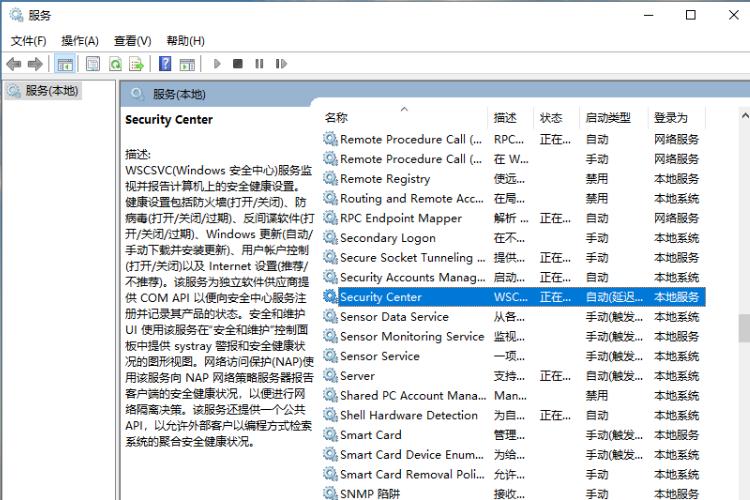Click the gear icon beside Security Center row
The image size is (750, 500).
tap(330, 297)
